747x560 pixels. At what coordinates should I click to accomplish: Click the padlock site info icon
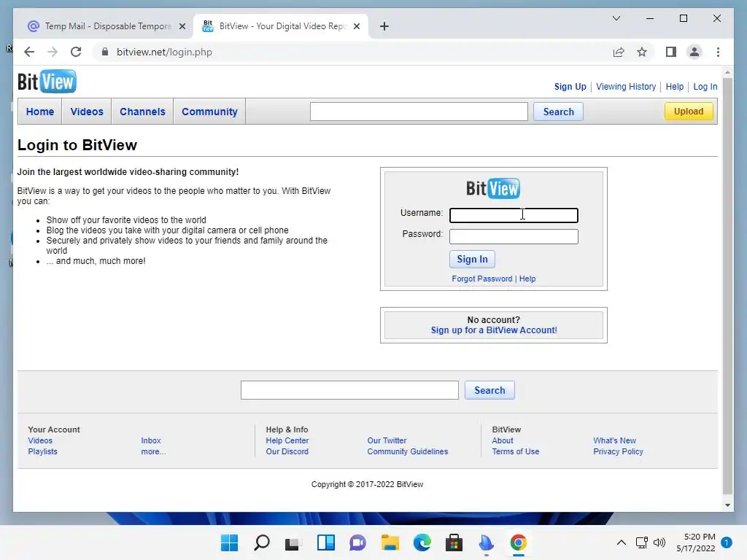click(x=105, y=52)
